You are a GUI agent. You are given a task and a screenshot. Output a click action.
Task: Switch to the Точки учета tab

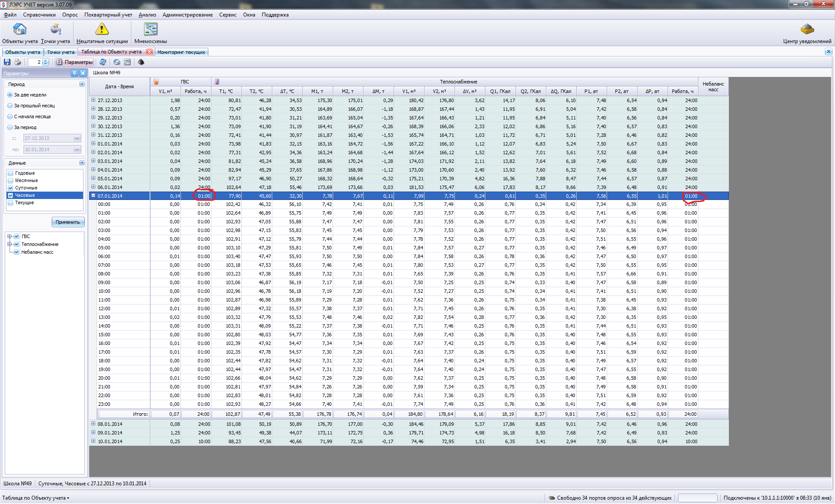tap(61, 52)
